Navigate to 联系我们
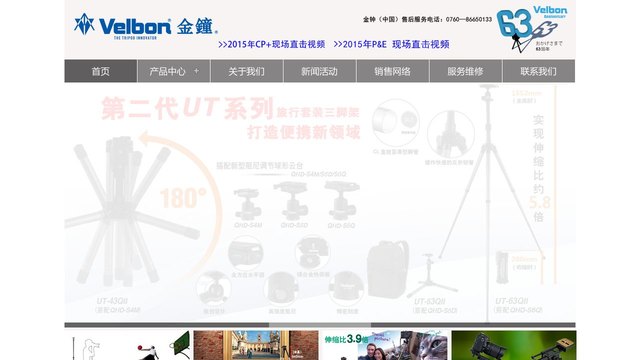 point(539,71)
